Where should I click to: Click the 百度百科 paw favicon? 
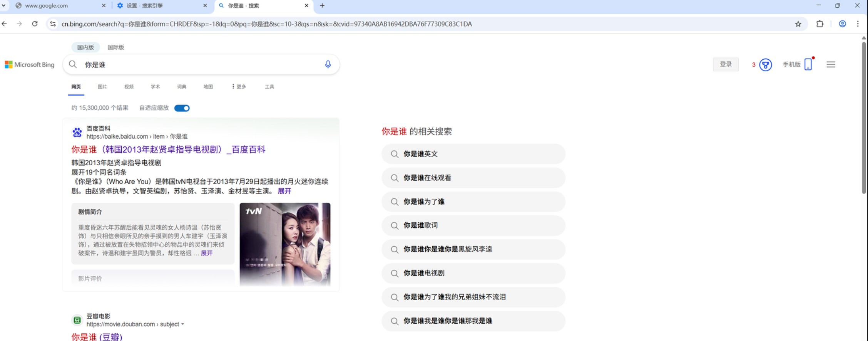pyautogui.click(x=77, y=133)
